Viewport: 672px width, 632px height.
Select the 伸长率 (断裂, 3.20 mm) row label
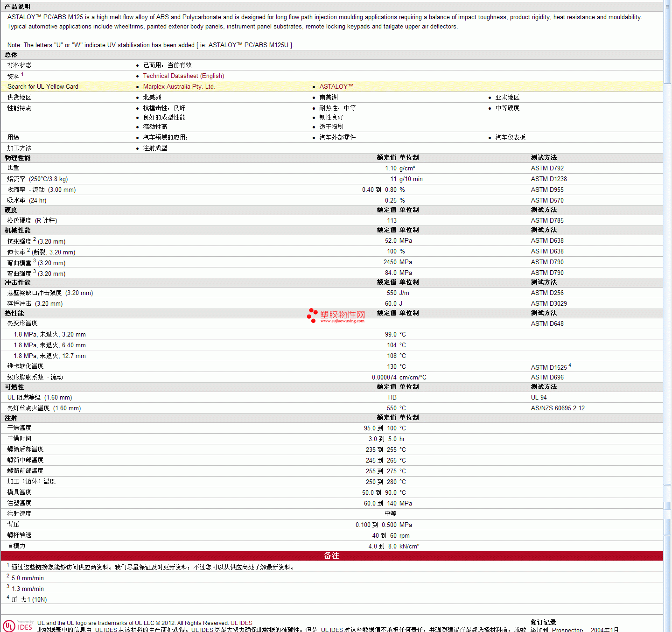pos(41,252)
